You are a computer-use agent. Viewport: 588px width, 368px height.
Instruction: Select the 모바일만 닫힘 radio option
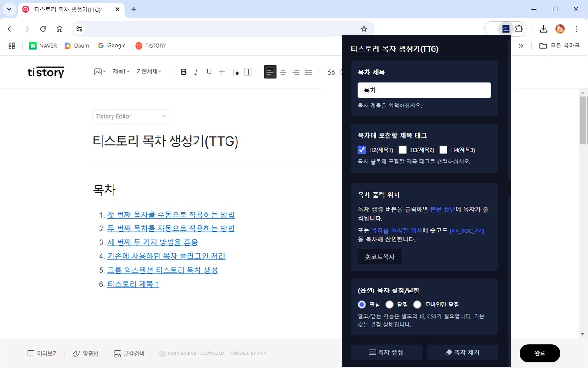[x=417, y=305]
